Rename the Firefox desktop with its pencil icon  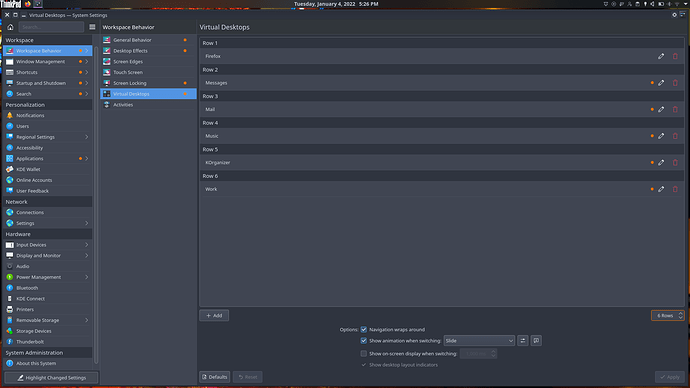click(661, 56)
